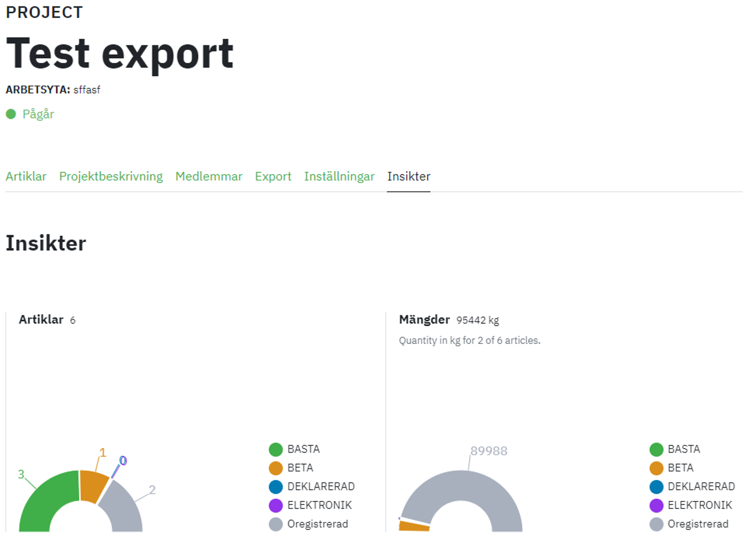
Task: Toggle orange BETA legend dot in Mängder chart
Action: click(656, 468)
